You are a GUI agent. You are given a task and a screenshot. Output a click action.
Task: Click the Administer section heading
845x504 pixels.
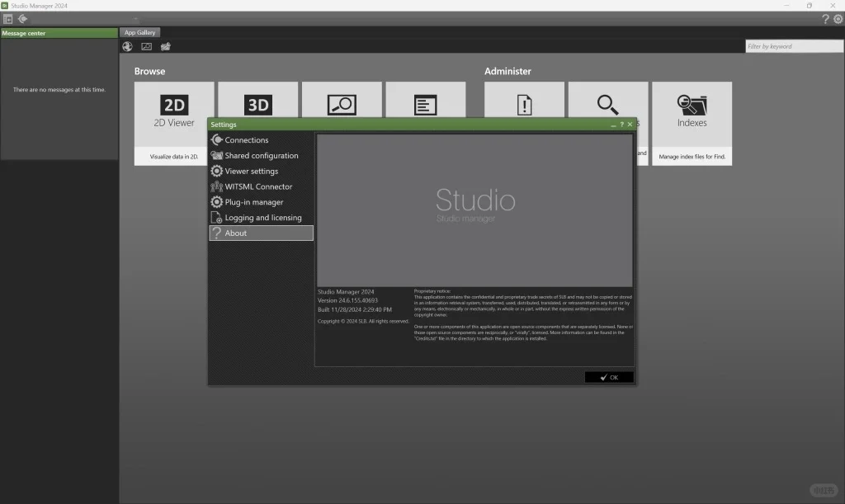[507, 71]
